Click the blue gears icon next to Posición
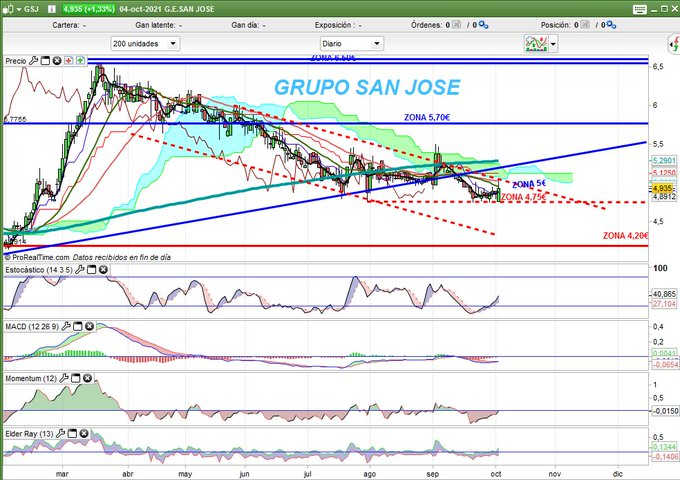The width and height of the screenshot is (680, 480). [x=611, y=25]
